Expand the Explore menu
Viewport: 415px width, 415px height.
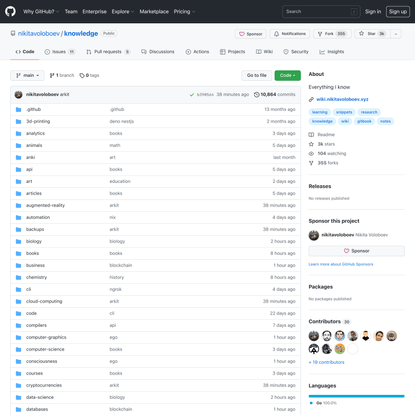[x=123, y=12]
